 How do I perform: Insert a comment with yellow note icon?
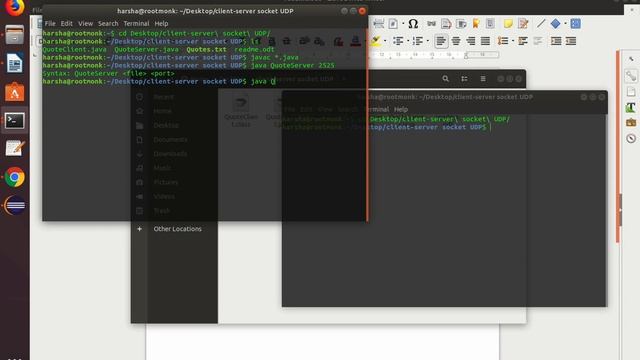coord(508,24)
